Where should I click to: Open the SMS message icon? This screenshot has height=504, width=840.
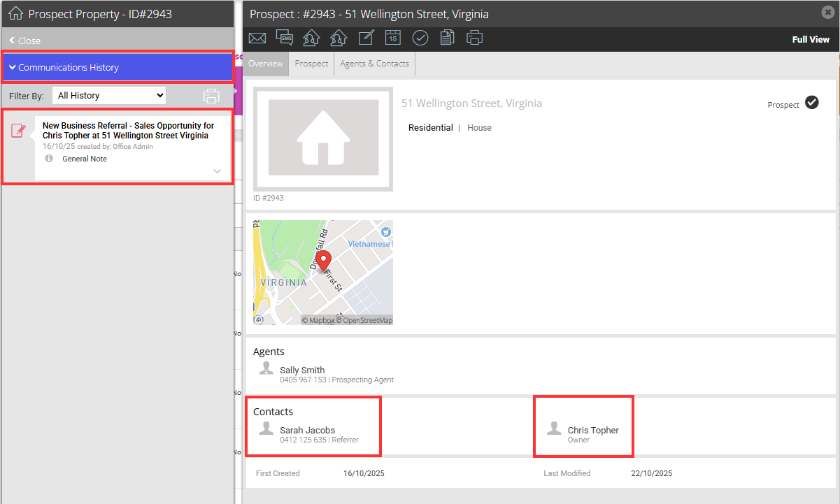pos(284,38)
